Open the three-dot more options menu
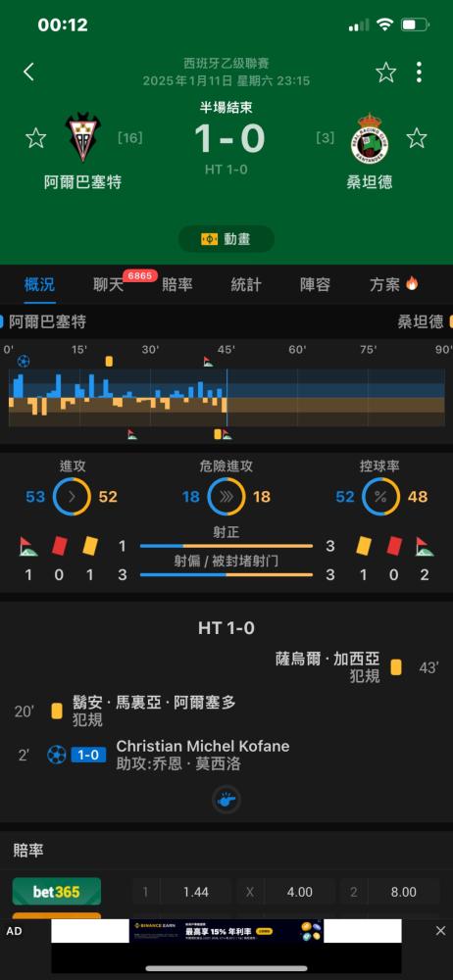Image resolution: width=453 pixels, height=980 pixels. [x=419, y=73]
